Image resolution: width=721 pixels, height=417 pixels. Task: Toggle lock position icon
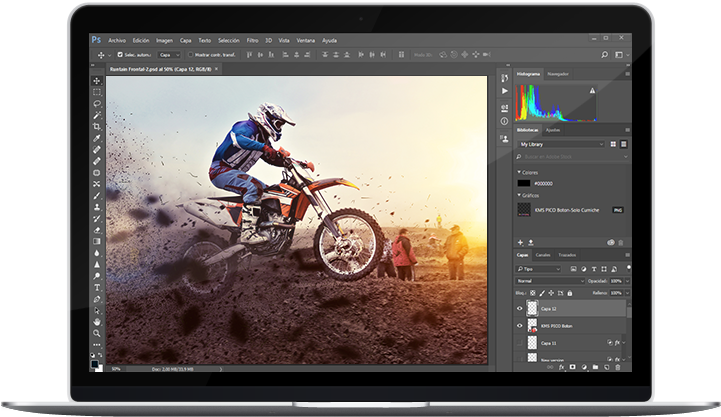tap(551, 293)
